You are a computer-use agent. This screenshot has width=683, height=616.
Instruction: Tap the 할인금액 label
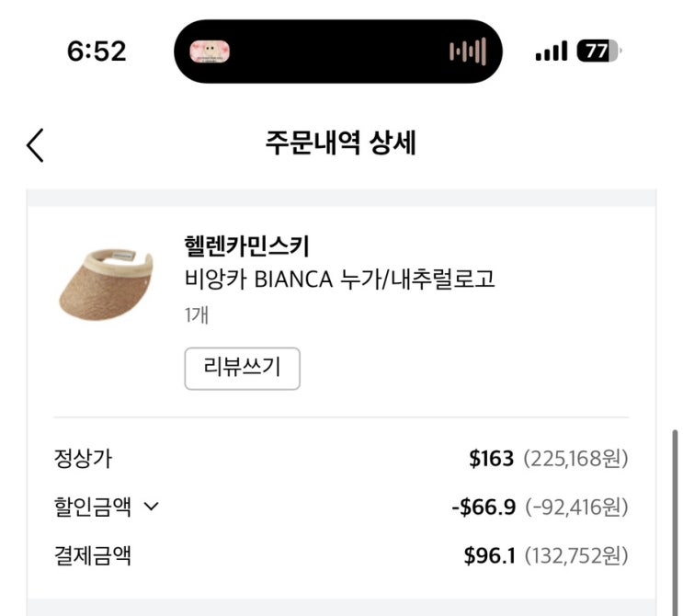click(x=92, y=507)
